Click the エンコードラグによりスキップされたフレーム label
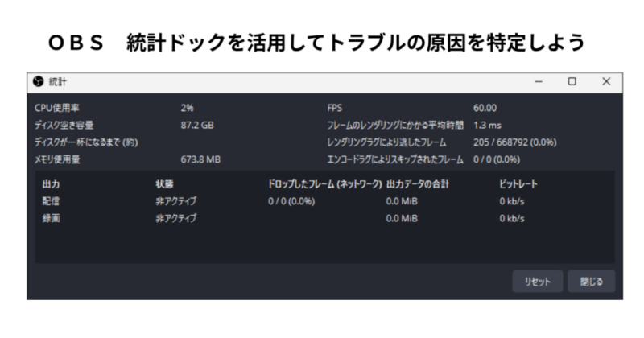644x338 pixels. coord(395,159)
